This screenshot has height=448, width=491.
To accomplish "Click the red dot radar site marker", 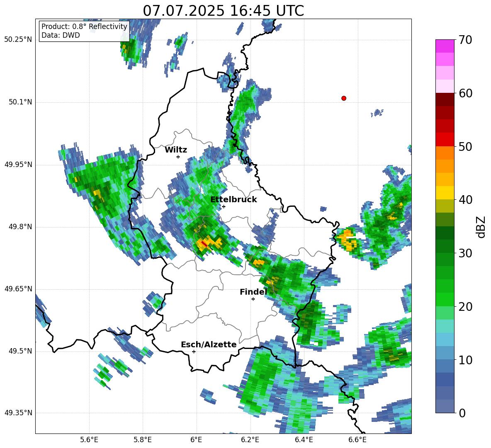I will click(344, 98).
